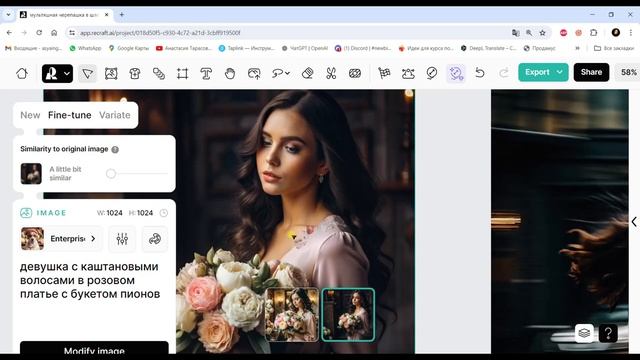Select the chain link image-set tool

(x=159, y=73)
